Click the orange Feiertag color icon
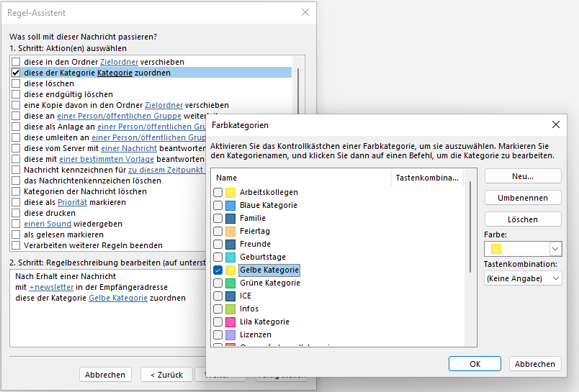579x392 pixels. coord(230,232)
